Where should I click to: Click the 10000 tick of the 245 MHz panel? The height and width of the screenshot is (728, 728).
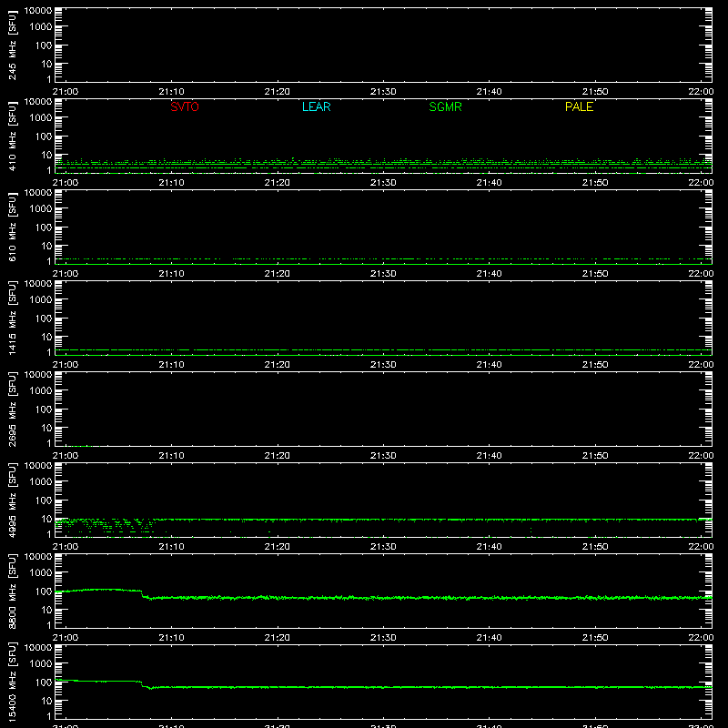click(x=38, y=11)
